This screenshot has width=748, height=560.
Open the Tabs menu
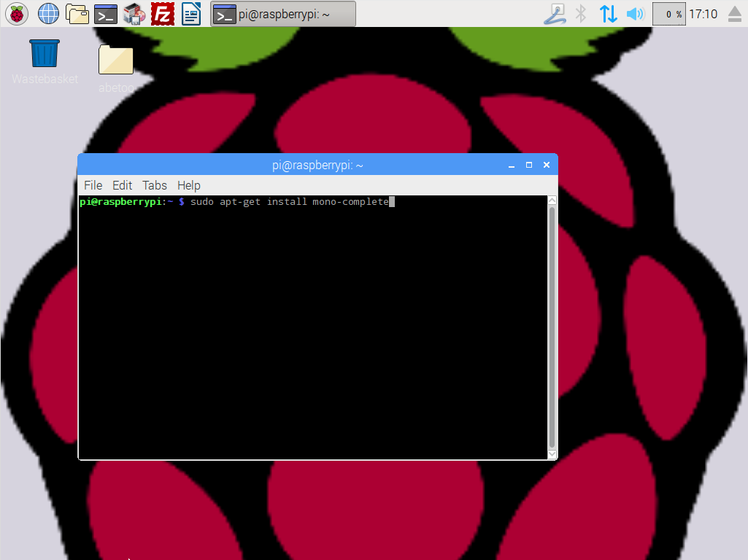tap(154, 185)
